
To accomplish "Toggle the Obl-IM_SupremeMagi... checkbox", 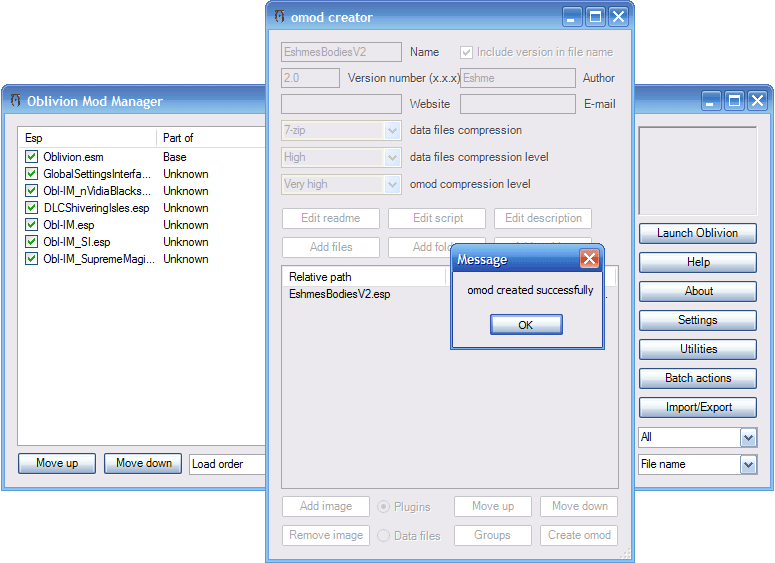I will click(x=32, y=259).
